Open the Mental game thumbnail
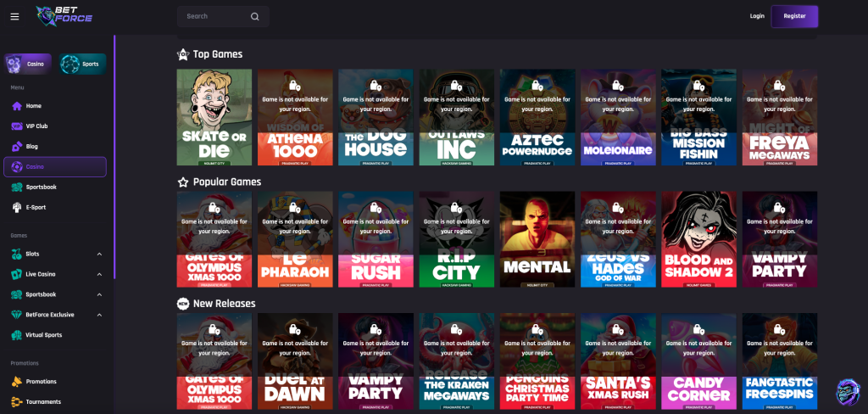 (537, 239)
